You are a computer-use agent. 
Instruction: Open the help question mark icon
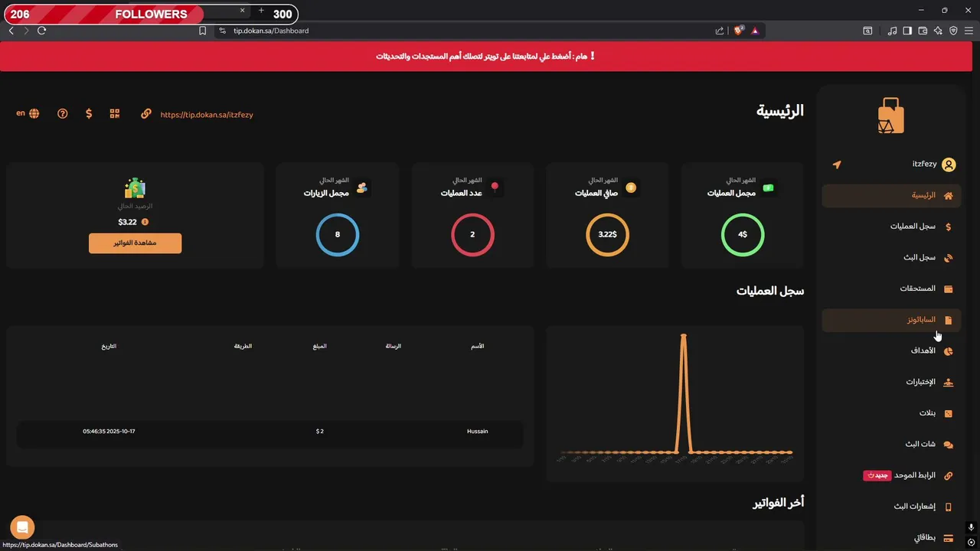(x=63, y=113)
